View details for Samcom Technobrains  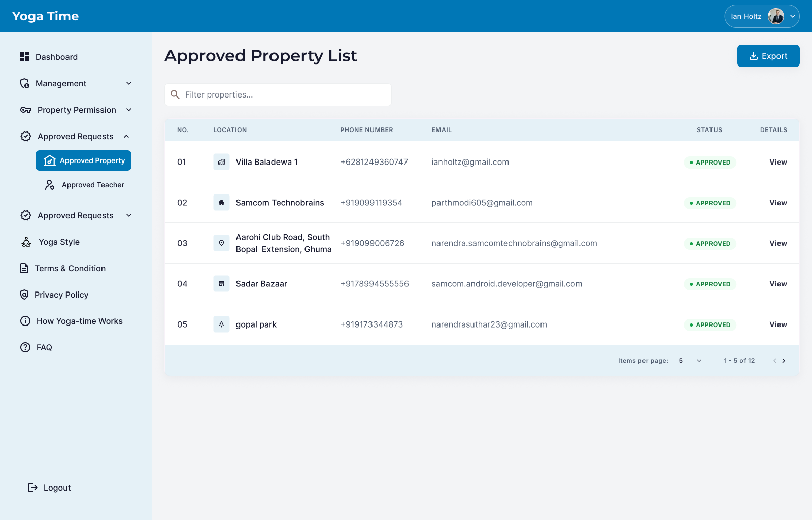point(778,203)
